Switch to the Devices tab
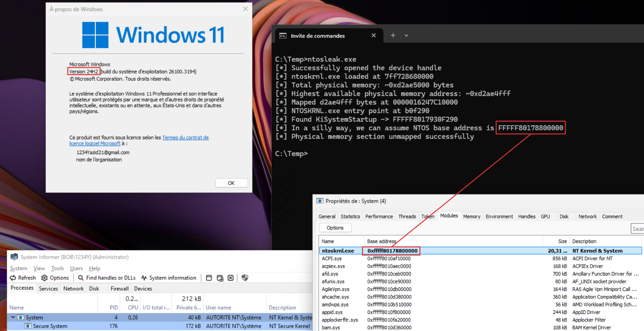The image size is (644, 331). click(x=143, y=288)
